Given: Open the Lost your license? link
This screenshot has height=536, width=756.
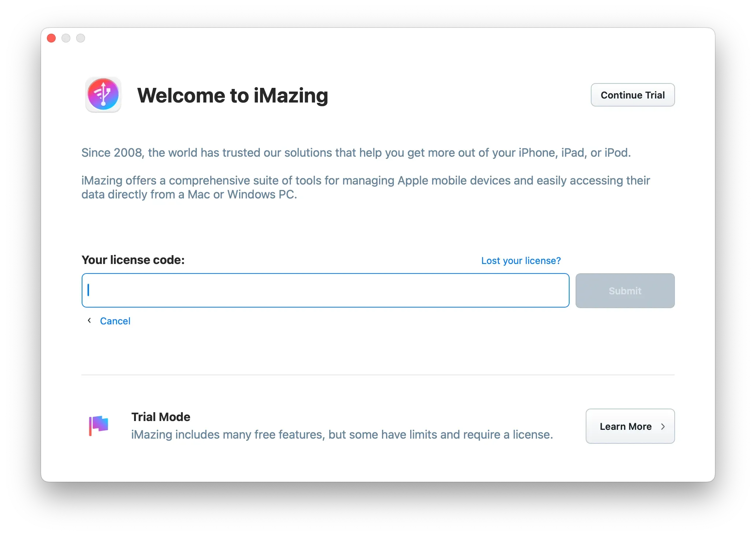Looking at the screenshot, I should pos(520,260).
